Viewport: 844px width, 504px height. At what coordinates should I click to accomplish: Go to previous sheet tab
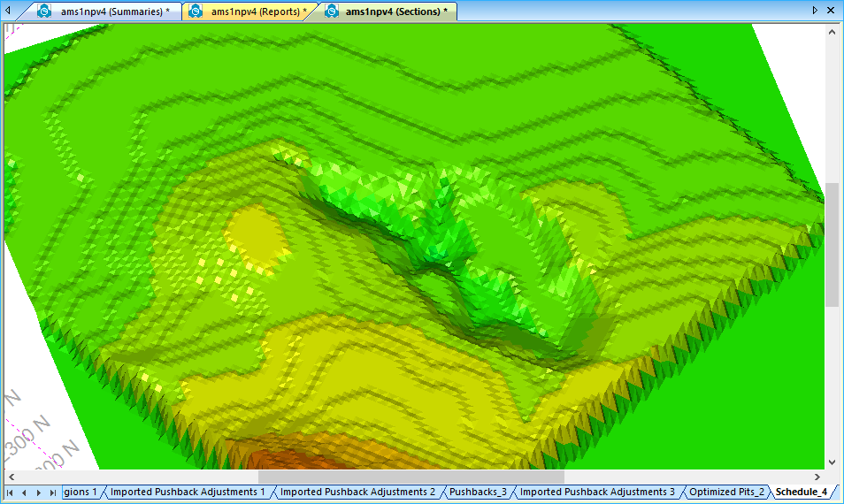(24, 493)
